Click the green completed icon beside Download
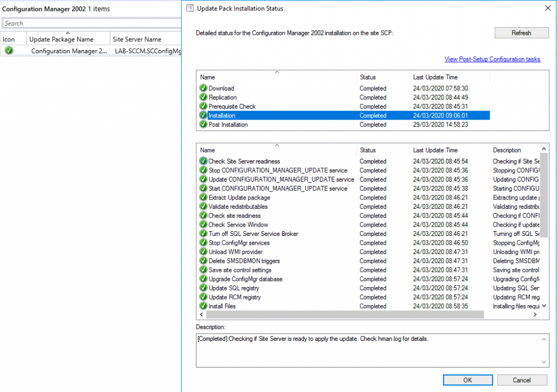This screenshot has height=392, width=557. tap(203, 88)
